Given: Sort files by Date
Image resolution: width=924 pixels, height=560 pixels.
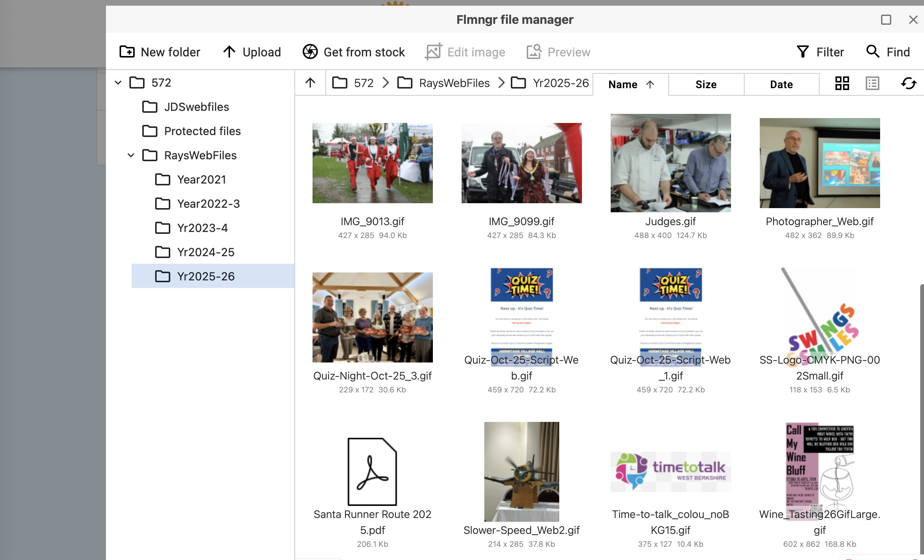Looking at the screenshot, I should point(781,84).
